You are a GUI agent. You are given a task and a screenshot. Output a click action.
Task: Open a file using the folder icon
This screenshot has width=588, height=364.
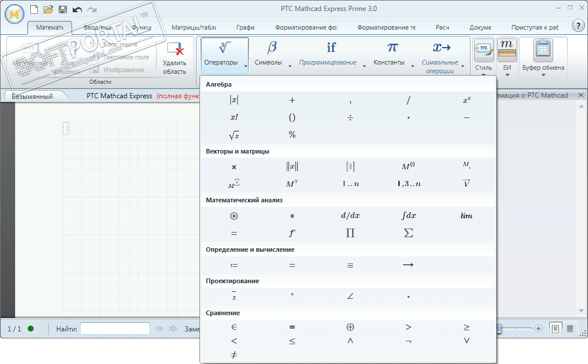point(48,10)
